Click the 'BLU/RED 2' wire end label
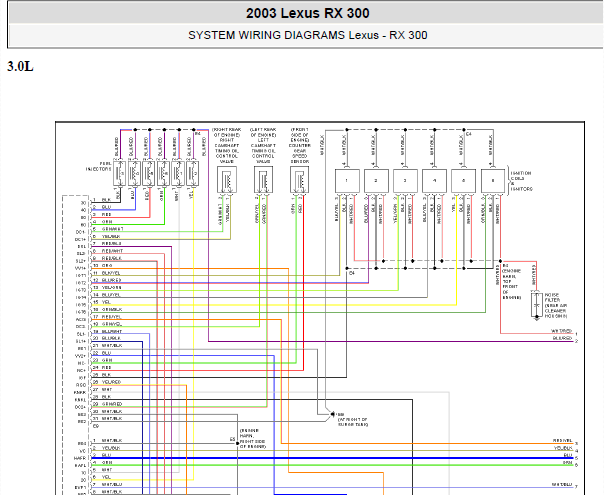This screenshot has width=604, height=495. tap(565, 339)
